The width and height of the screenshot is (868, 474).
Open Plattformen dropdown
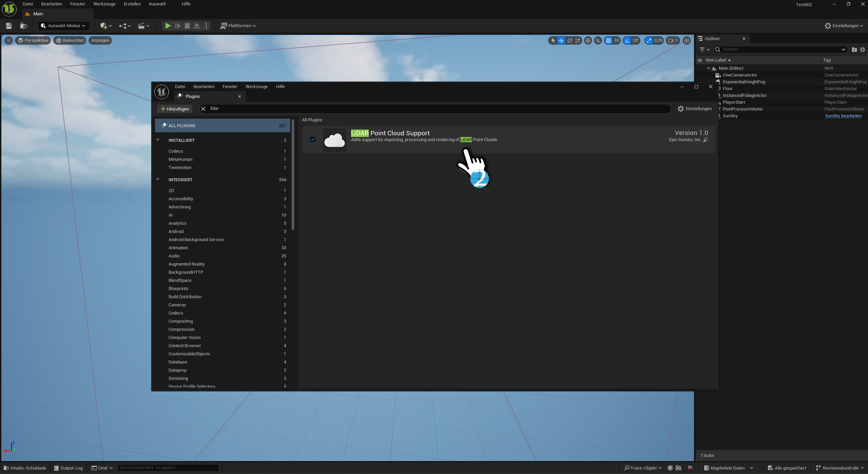tap(238, 26)
